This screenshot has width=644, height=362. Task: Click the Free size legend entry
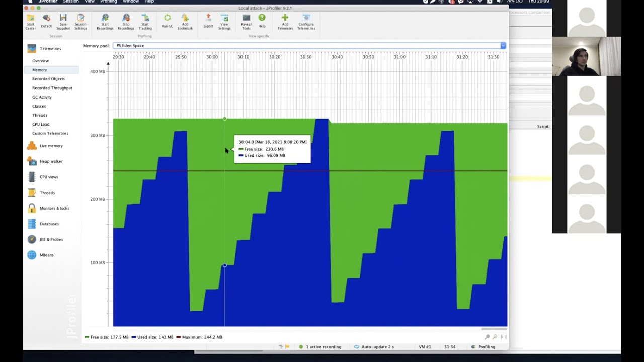pos(107,337)
